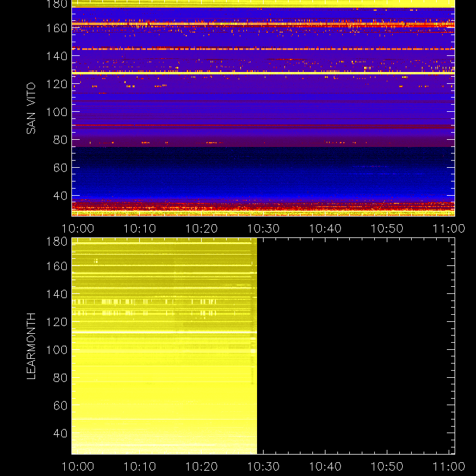
Task: Click the SAN VITO axis label
Action: pos(31,108)
